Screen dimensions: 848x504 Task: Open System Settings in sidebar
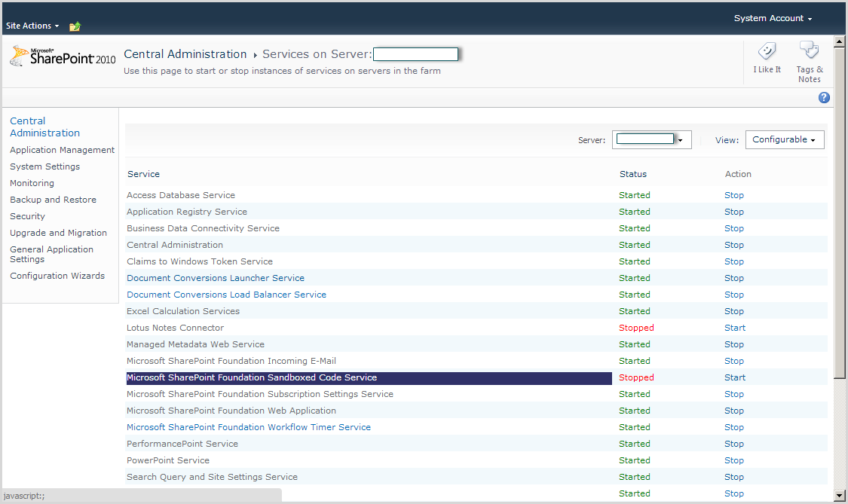coord(45,166)
